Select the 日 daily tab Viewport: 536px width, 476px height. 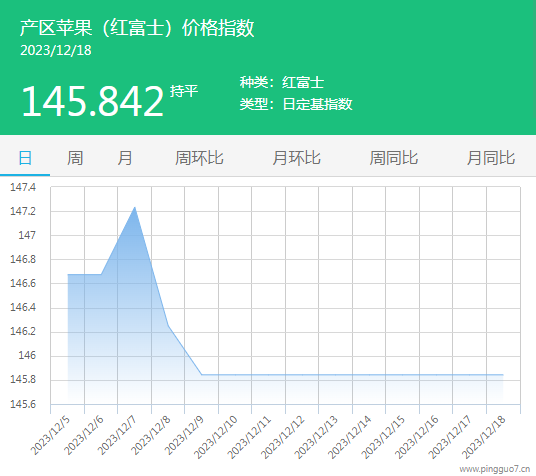(25, 158)
